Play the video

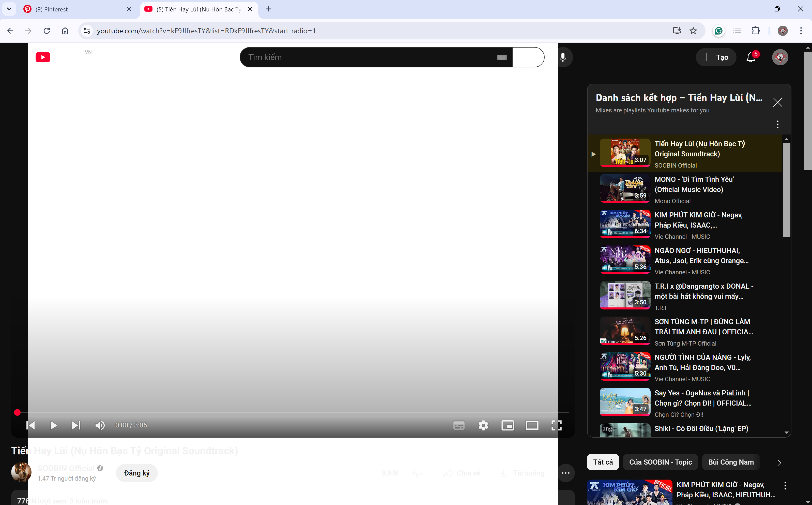click(53, 425)
